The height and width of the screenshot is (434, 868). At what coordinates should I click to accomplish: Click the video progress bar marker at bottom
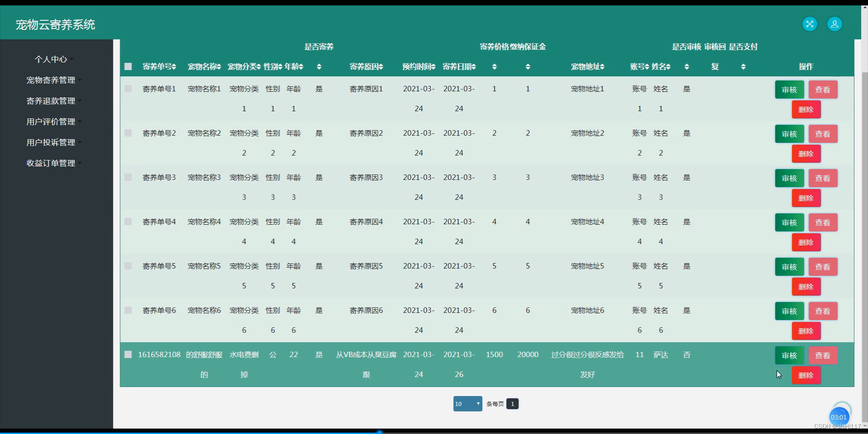click(x=380, y=432)
